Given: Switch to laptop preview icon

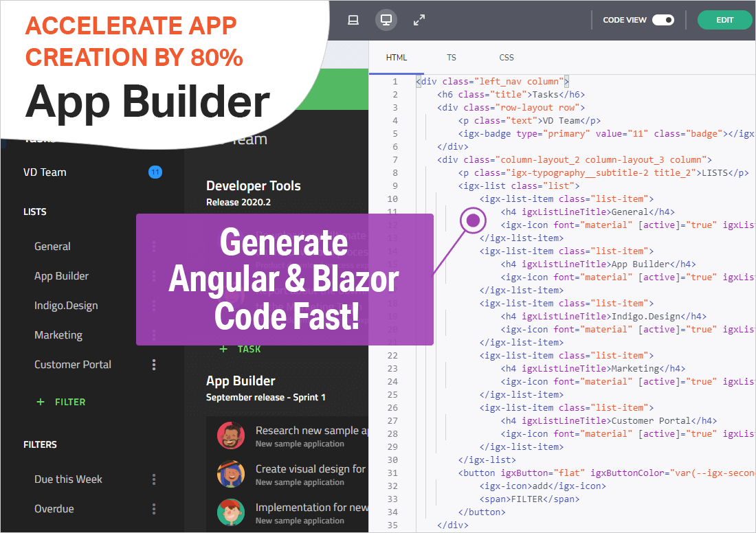Looking at the screenshot, I should [353, 20].
